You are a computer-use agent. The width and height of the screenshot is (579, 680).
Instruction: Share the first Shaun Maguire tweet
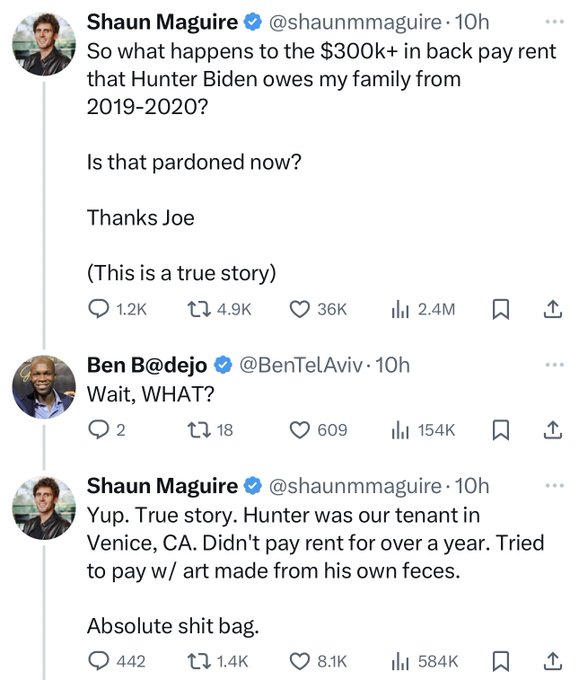[x=553, y=309]
